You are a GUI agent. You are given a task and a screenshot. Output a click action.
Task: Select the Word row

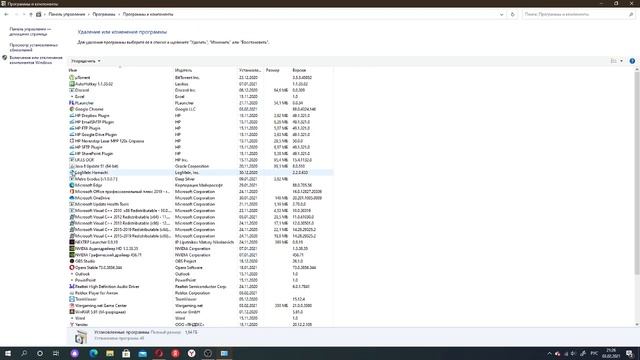click(200, 318)
